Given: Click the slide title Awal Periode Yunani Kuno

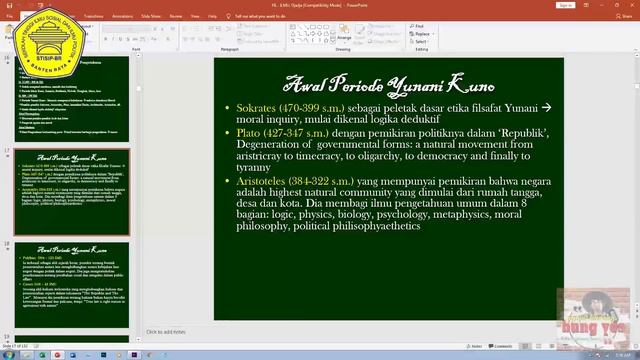Looking at the screenshot, I should 389,85.
